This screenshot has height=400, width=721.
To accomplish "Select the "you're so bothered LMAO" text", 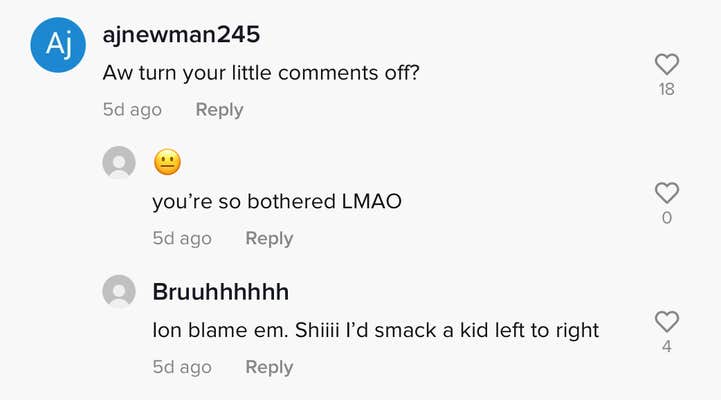I will click(277, 202).
